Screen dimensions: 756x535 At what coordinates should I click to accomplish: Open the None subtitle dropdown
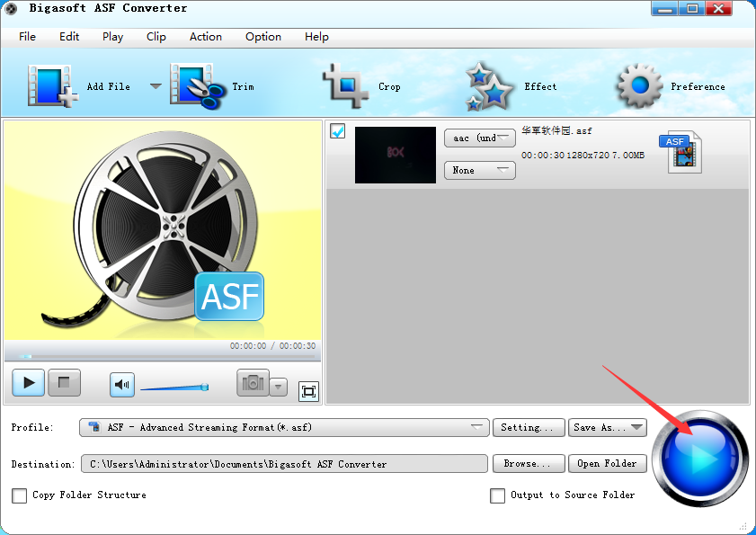point(480,170)
